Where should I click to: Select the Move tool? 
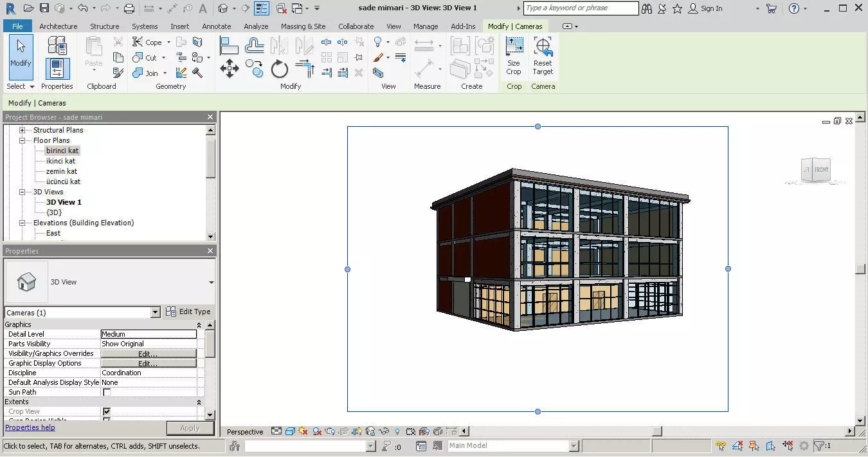coord(230,69)
